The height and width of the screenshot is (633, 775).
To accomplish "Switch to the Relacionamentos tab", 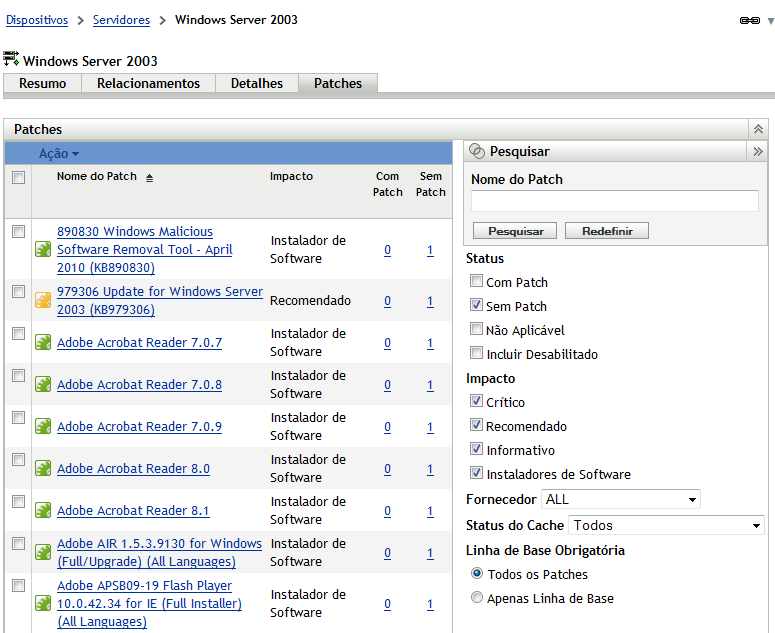I will point(148,83).
